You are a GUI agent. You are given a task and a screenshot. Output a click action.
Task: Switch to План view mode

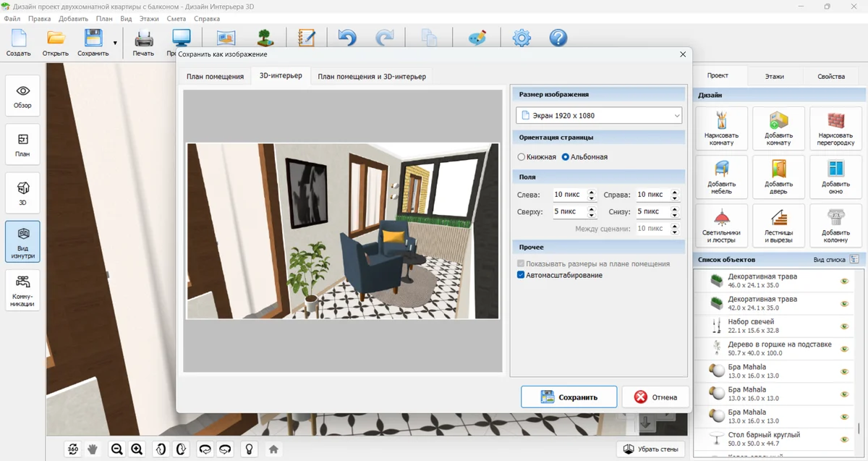pos(22,145)
